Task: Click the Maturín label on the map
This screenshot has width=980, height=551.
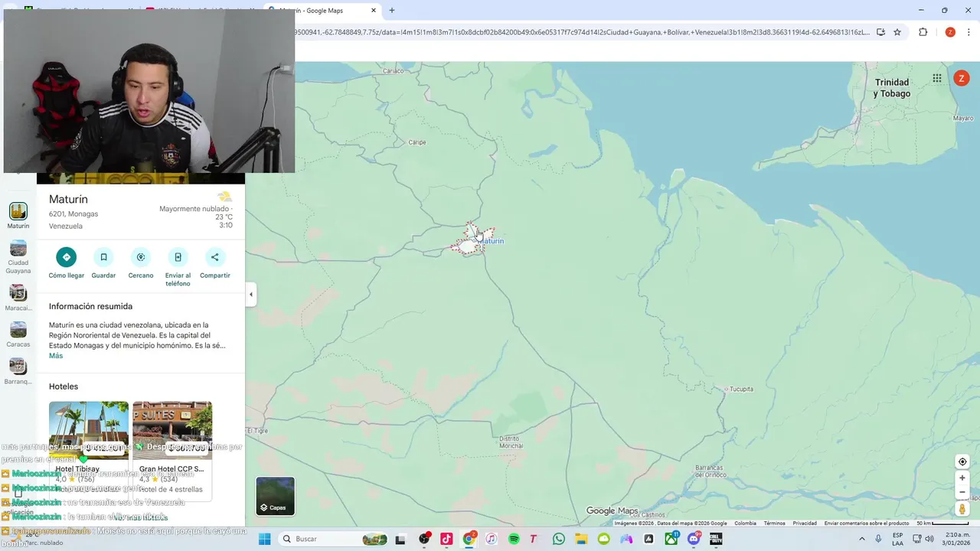Action: [490, 241]
